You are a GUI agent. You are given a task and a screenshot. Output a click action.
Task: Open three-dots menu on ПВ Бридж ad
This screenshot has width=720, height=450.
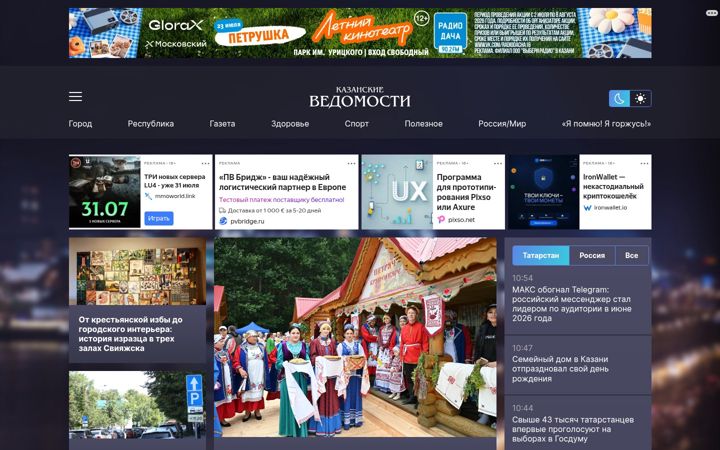pyautogui.click(x=351, y=163)
